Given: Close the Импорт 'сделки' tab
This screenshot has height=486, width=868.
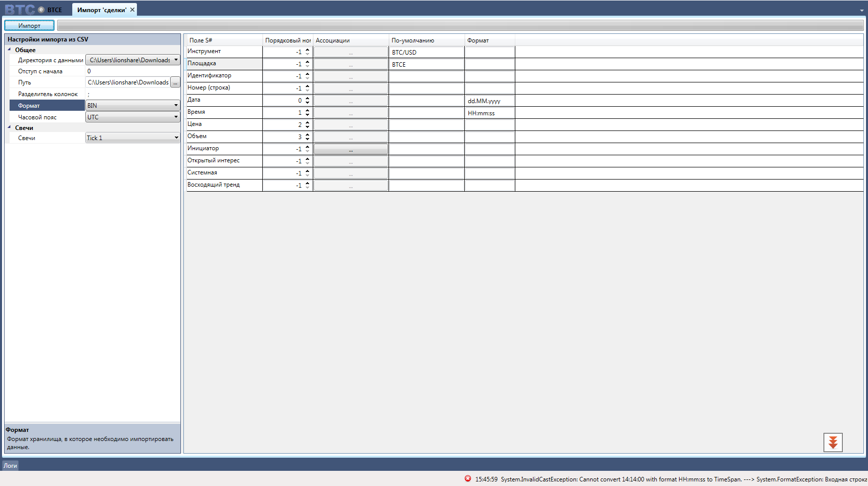Looking at the screenshot, I should coord(132,10).
